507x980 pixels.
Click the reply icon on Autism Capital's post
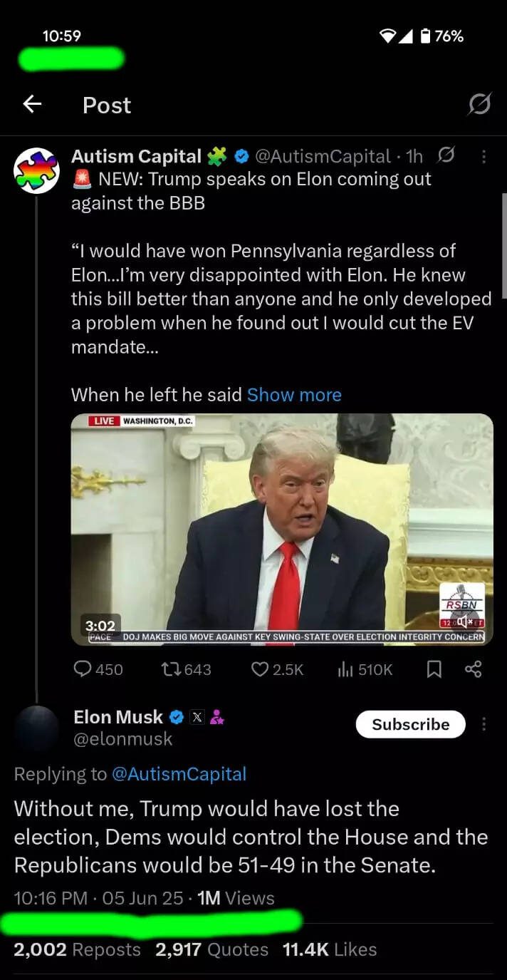click(84, 669)
